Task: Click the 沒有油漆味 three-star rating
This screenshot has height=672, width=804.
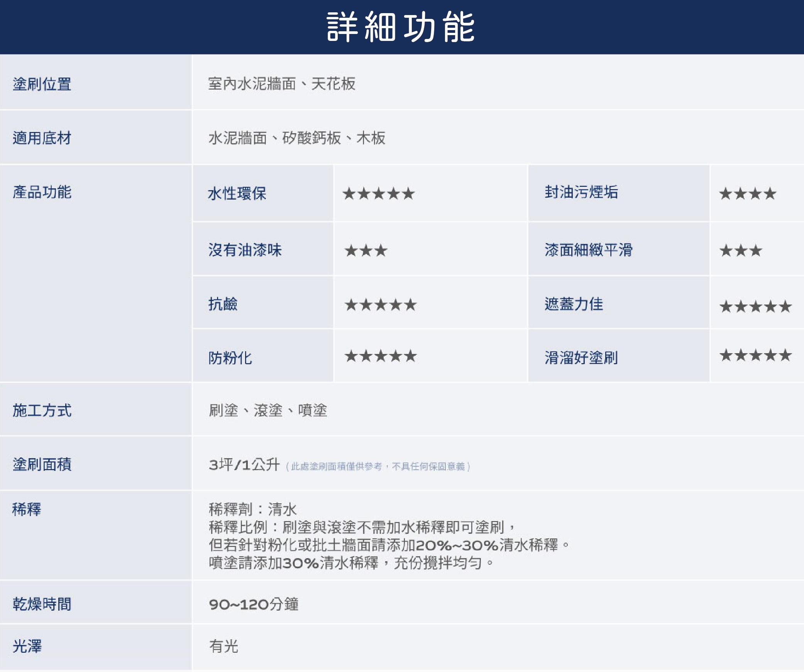Action: click(366, 251)
